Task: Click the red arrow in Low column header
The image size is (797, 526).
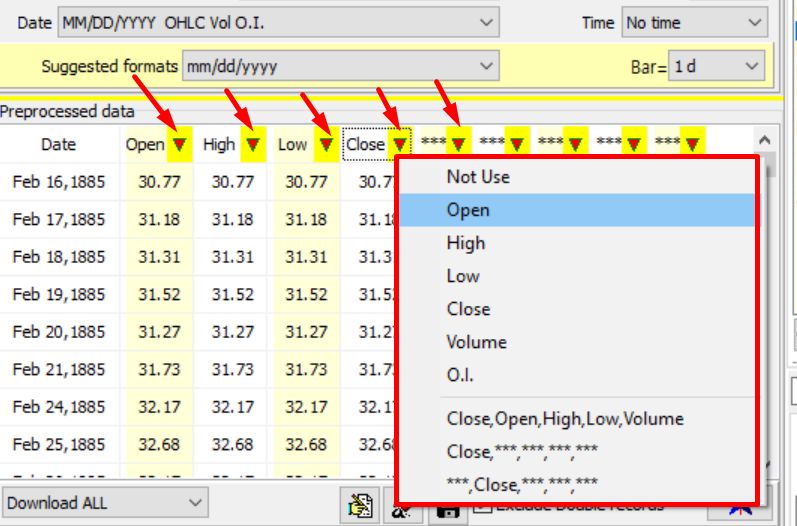Action: click(x=325, y=144)
